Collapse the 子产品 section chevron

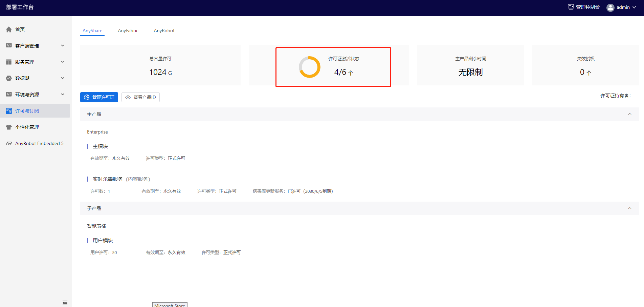630,208
